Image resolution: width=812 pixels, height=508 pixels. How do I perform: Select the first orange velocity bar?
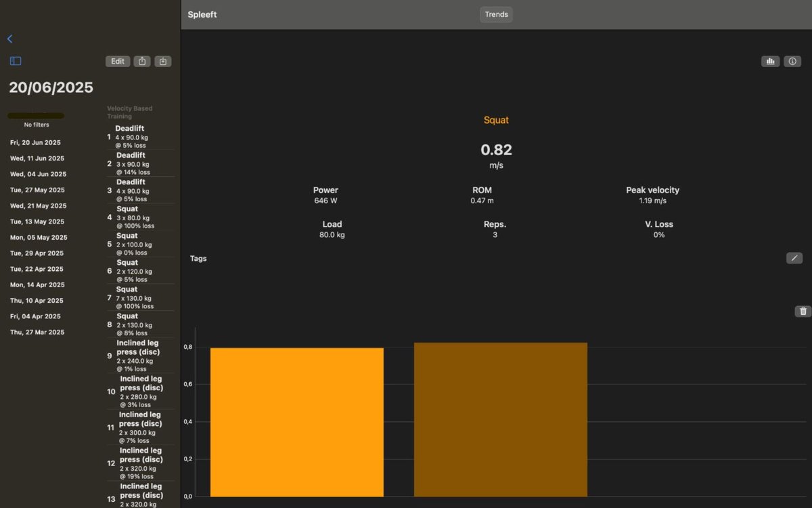pyautogui.click(x=297, y=422)
